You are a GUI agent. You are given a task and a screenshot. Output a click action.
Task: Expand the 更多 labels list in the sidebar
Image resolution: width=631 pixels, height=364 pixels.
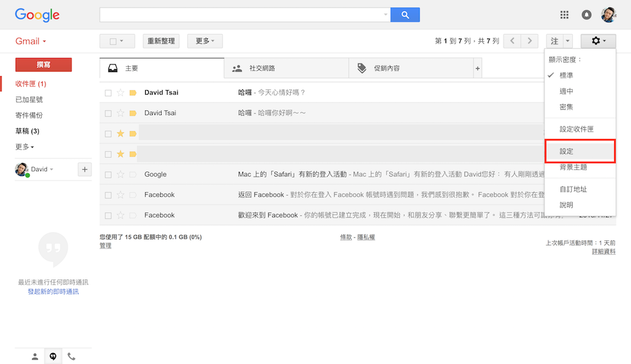click(25, 147)
